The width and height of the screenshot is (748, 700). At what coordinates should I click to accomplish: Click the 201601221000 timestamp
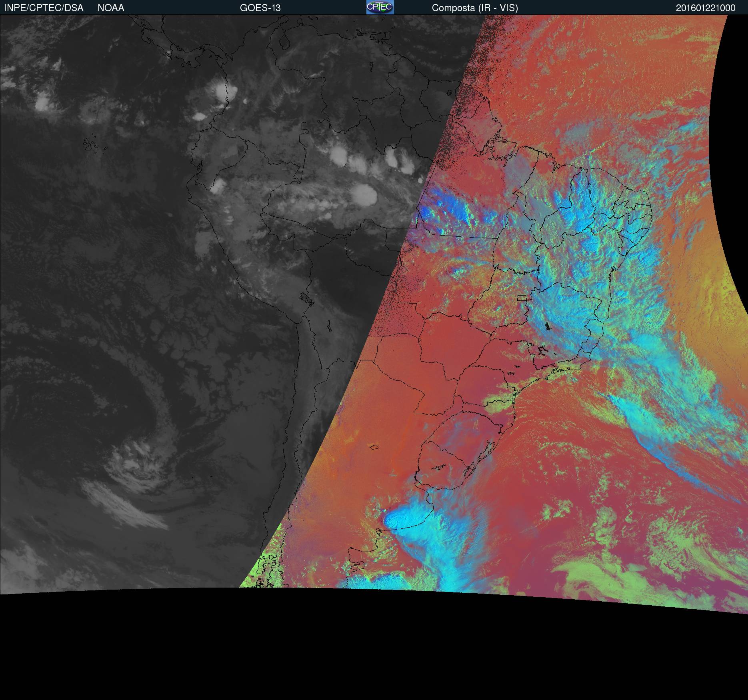(706, 8)
